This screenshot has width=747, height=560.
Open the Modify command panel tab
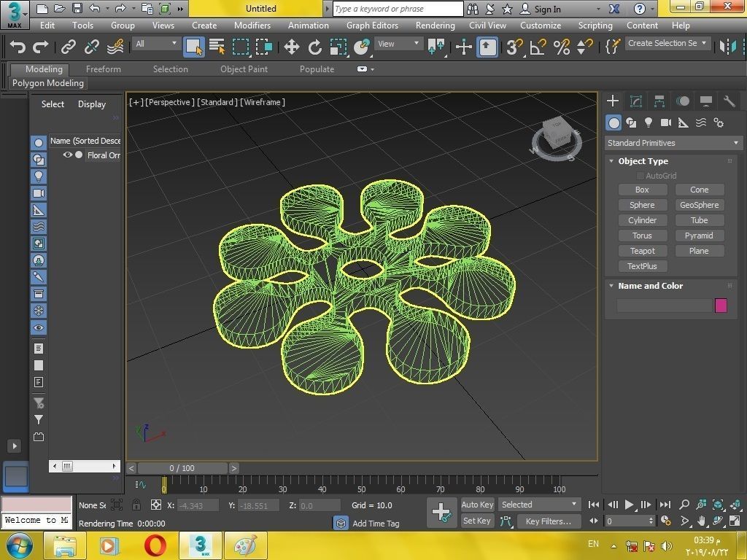point(636,101)
